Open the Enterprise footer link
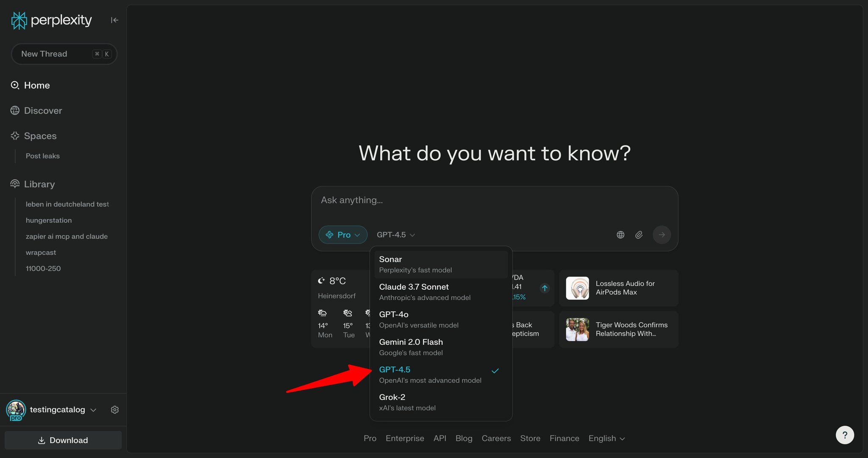The image size is (868, 458). click(405, 438)
